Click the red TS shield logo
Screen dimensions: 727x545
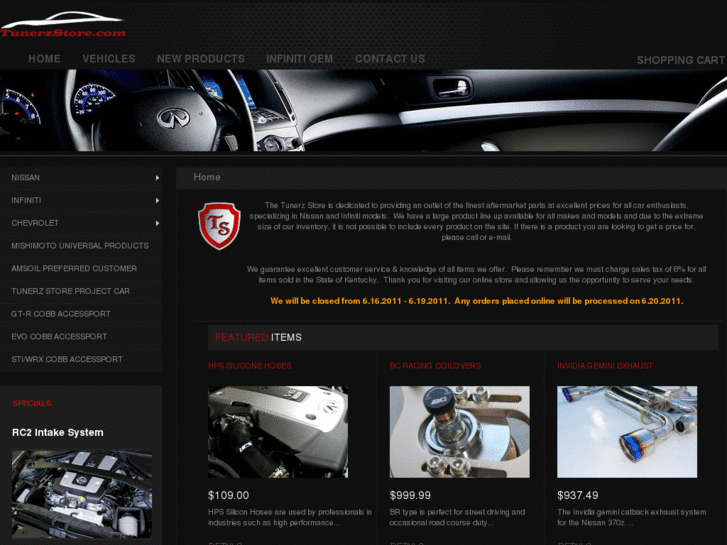point(219,225)
